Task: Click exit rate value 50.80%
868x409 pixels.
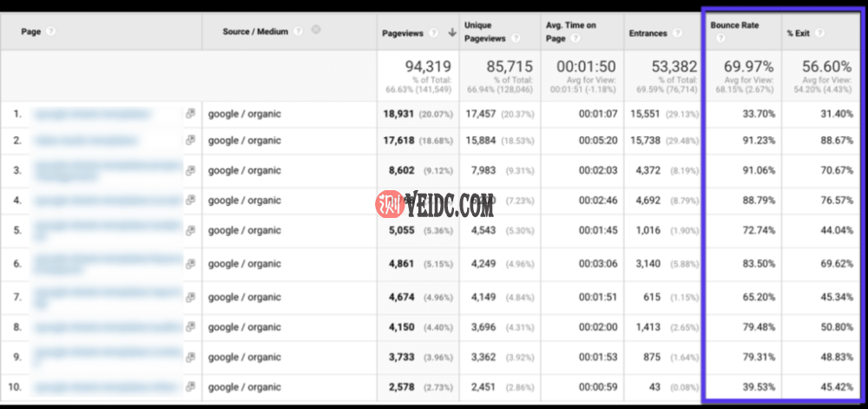Action: 837,327
